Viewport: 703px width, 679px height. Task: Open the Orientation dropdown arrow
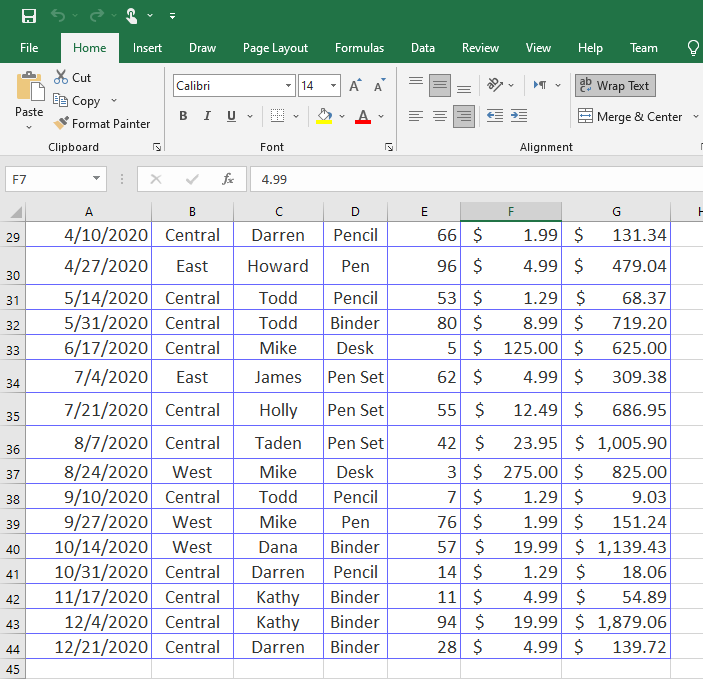[x=511, y=85]
